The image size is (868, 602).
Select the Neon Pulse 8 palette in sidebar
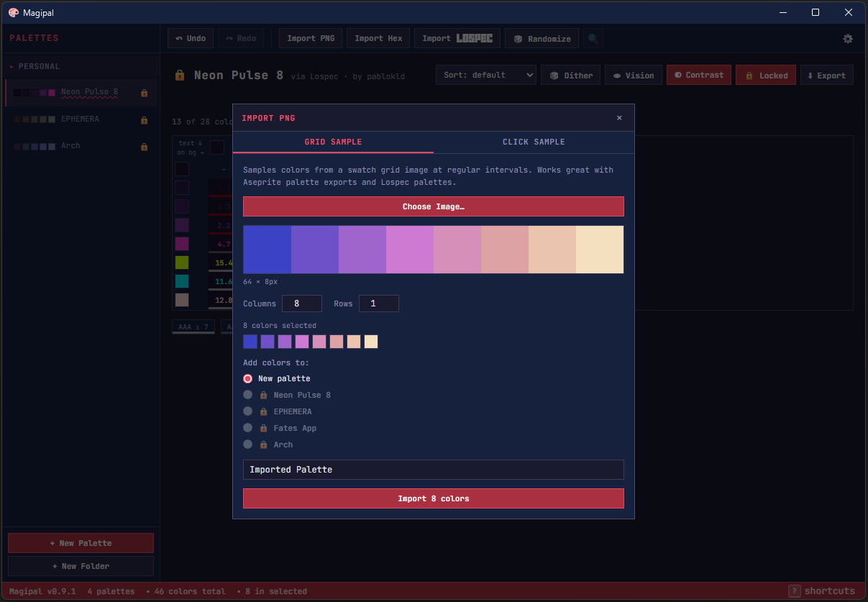click(81, 92)
